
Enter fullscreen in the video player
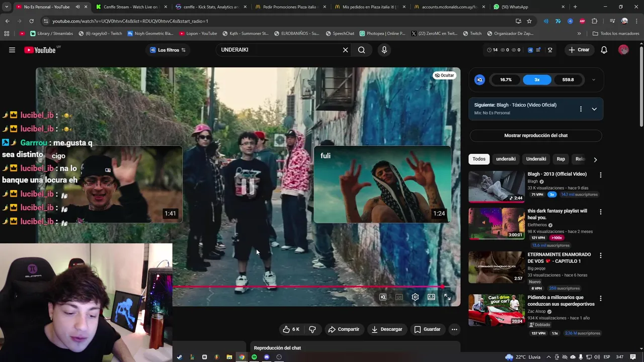(x=447, y=297)
